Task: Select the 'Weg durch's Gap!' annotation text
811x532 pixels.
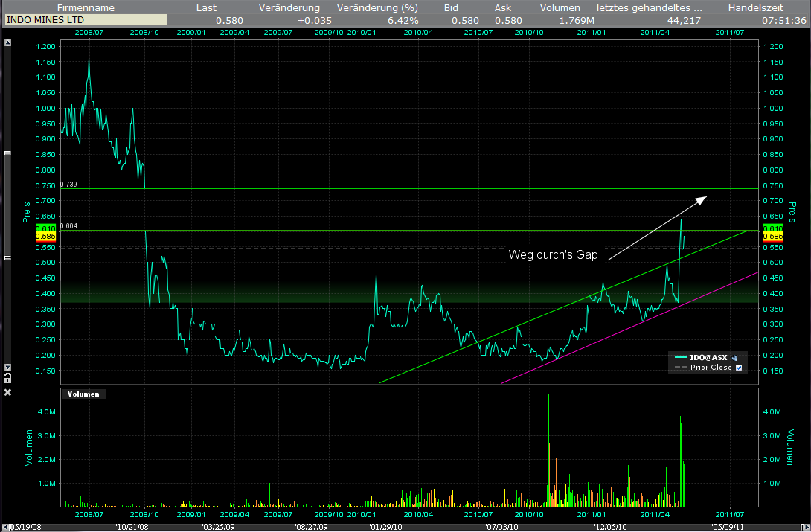Action: click(555, 255)
